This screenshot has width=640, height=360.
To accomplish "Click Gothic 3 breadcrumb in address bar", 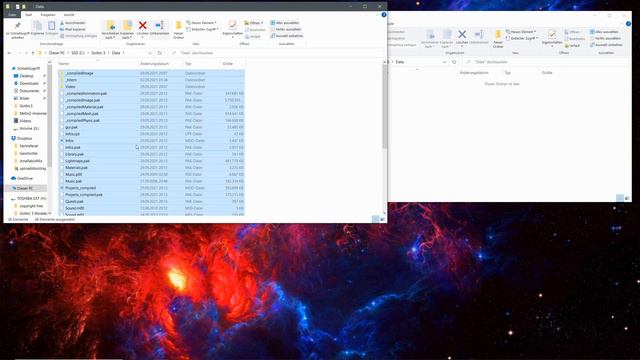I will click(x=98, y=53).
